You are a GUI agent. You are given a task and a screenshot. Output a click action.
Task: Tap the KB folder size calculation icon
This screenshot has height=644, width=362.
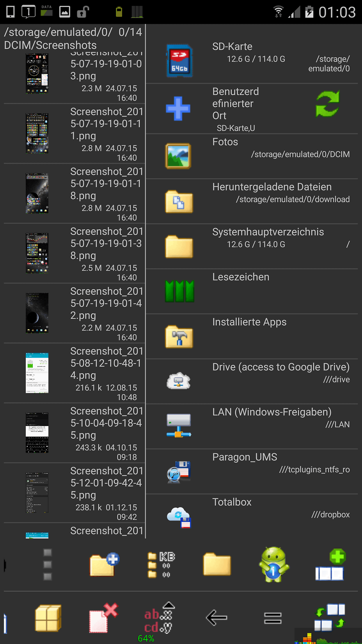click(161, 564)
